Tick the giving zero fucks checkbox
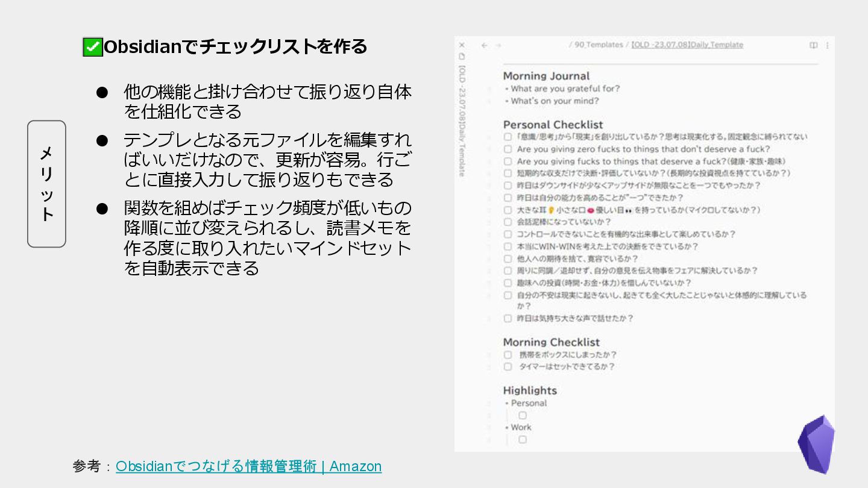 click(508, 149)
